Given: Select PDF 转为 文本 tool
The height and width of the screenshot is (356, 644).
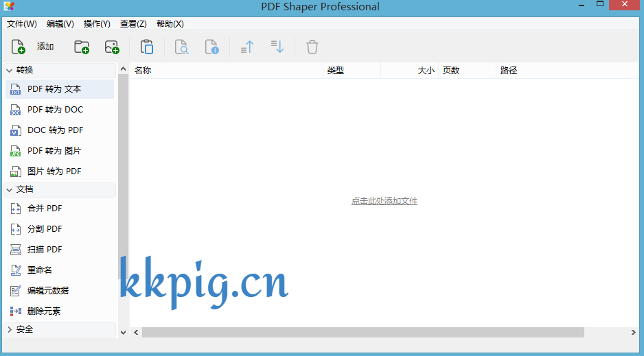Looking at the screenshot, I should (x=60, y=89).
